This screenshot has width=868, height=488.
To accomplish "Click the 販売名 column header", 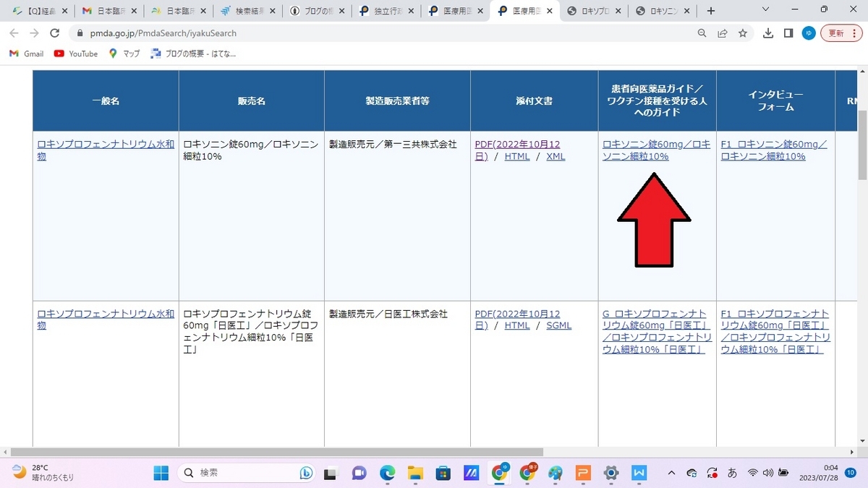I will pyautogui.click(x=252, y=100).
